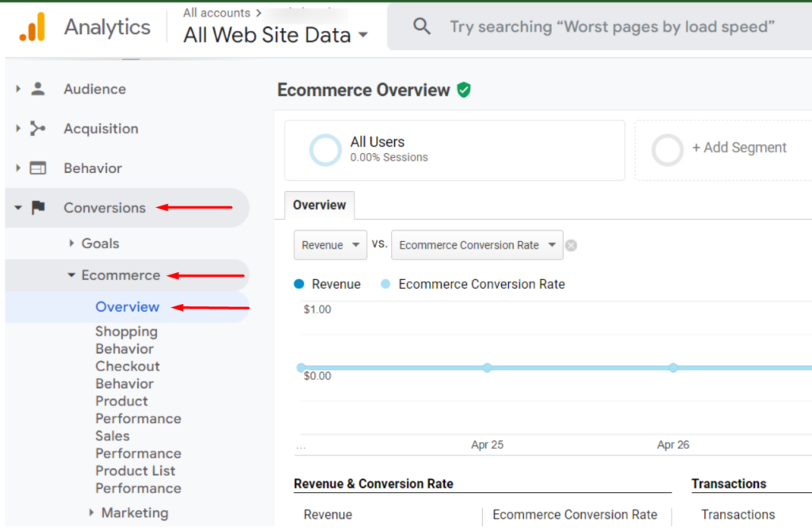Collapse the Ecommerce submenu
812x530 pixels.
(x=71, y=275)
